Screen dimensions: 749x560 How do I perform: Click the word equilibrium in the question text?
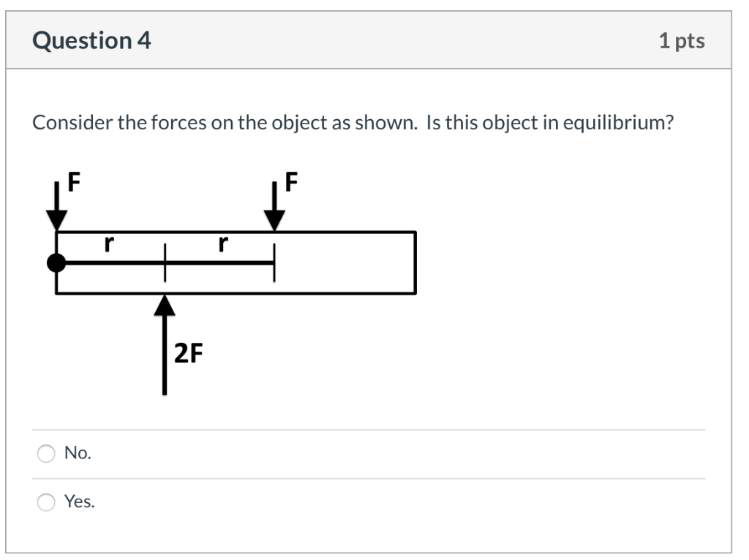point(614,121)
